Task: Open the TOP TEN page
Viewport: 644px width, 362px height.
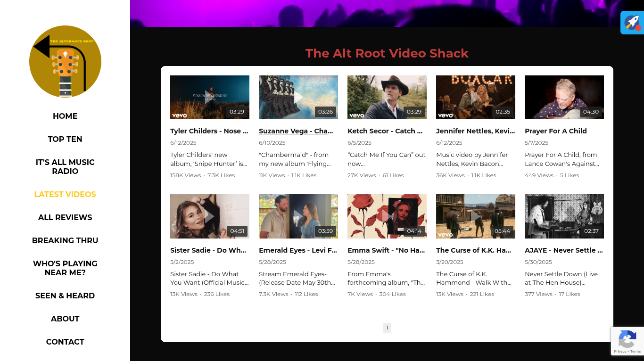Action: point(65,139)
